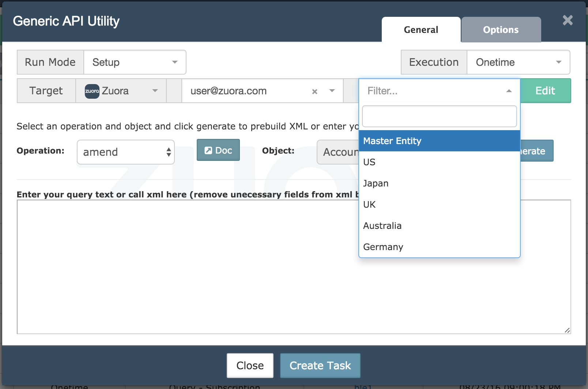The image size is (588, 389).
Task: Click the Generate button
Action: pos(536,151)
